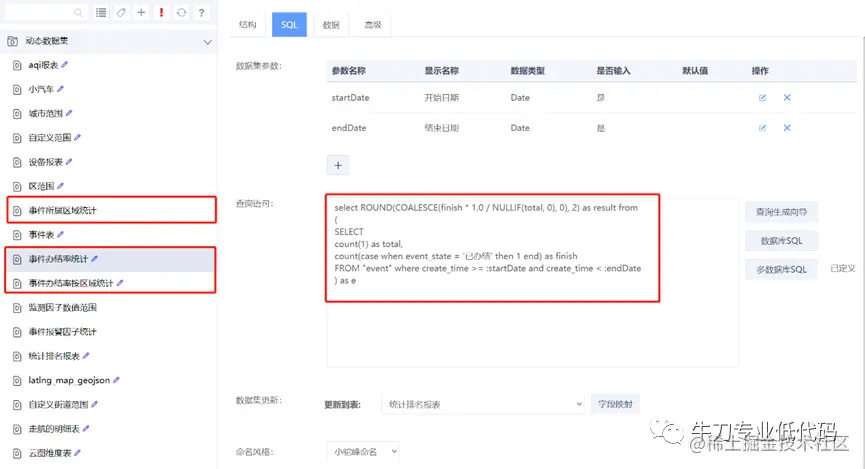The image size is (865, 469).
Task: Click the pencil icon next to 事件表
Action: [60, 234]
